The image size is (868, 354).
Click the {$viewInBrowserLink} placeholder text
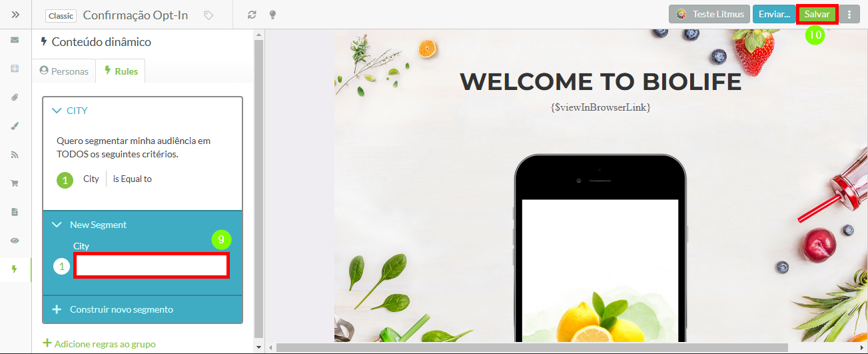click(x=600, y=107)
